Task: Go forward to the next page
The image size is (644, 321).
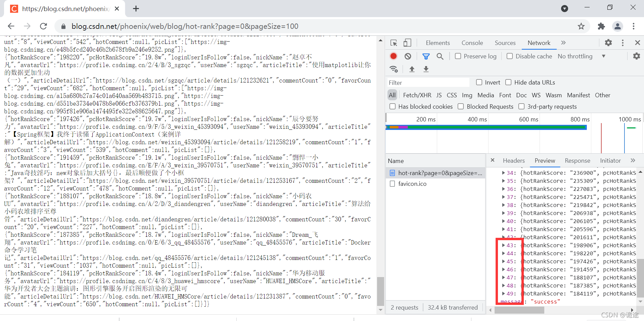Action: pos(27,26)
